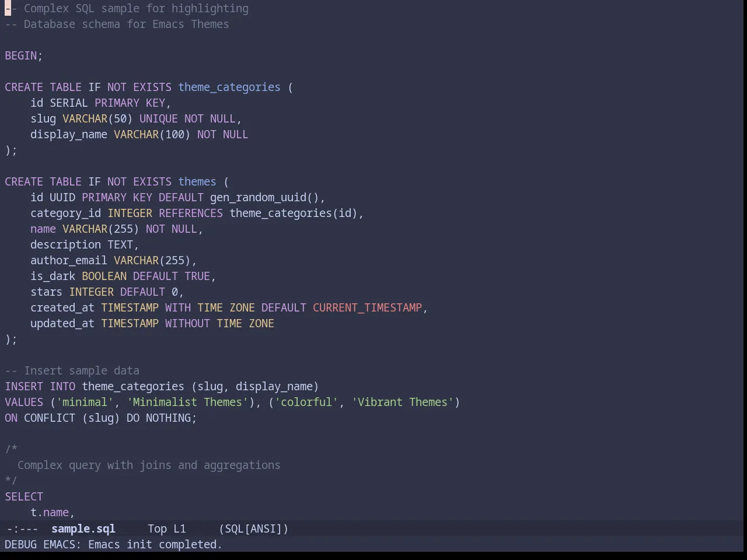Click the comment 'Complex query with joins and aggregations'
This screenshot has width=747, height=560.
point(149,465)
